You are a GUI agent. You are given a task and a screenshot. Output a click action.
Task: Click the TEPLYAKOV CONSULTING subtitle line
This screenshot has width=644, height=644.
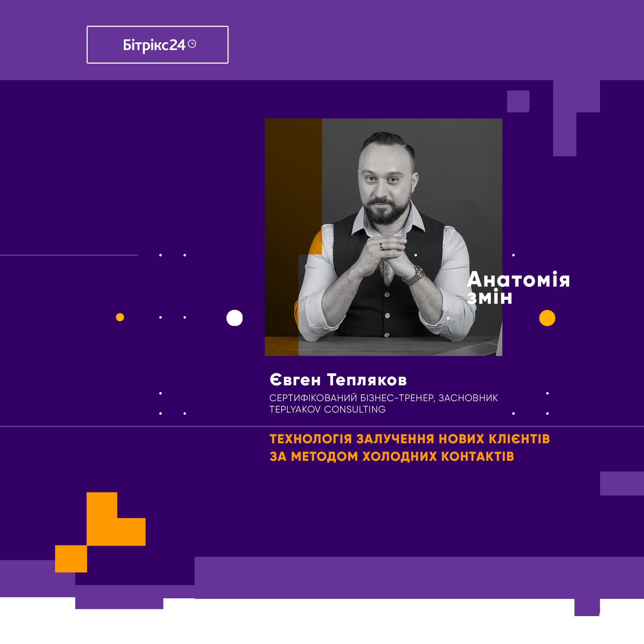[x=327, y=409]
